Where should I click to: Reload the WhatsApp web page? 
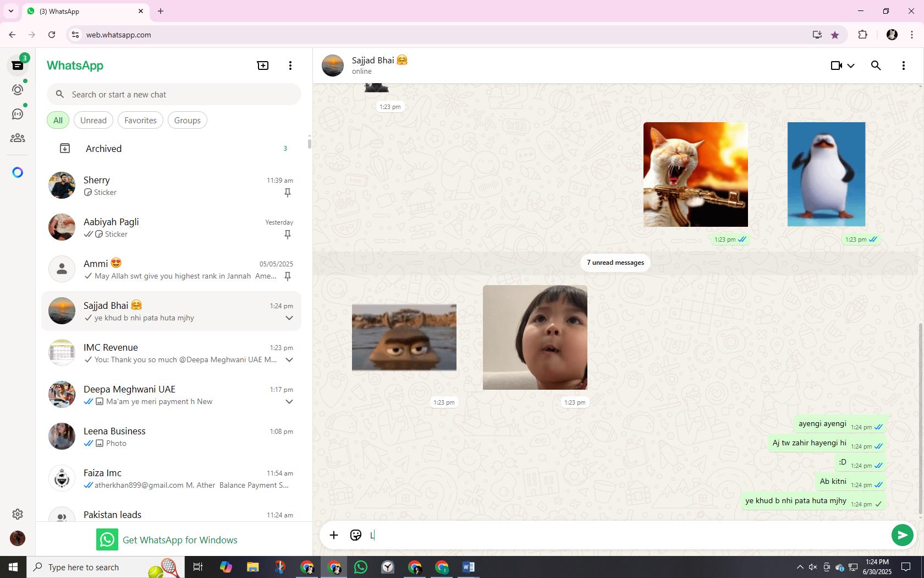pyautogui.click(x=52, y=35)
